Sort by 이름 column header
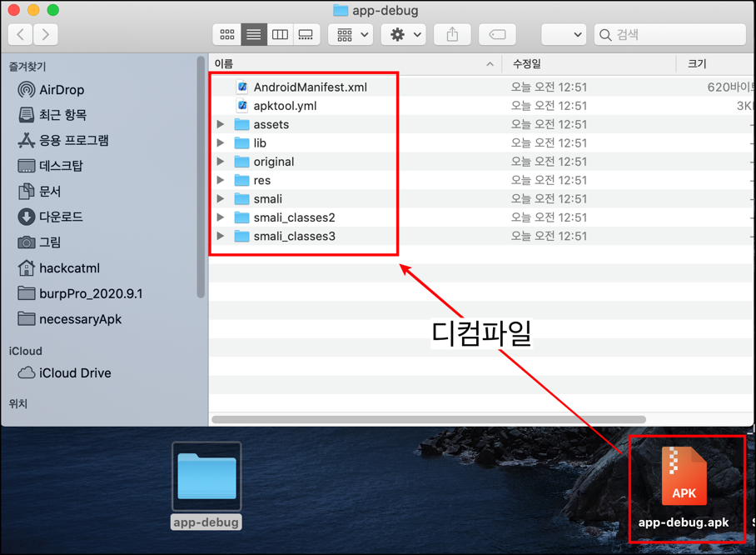 pos(356,63)
